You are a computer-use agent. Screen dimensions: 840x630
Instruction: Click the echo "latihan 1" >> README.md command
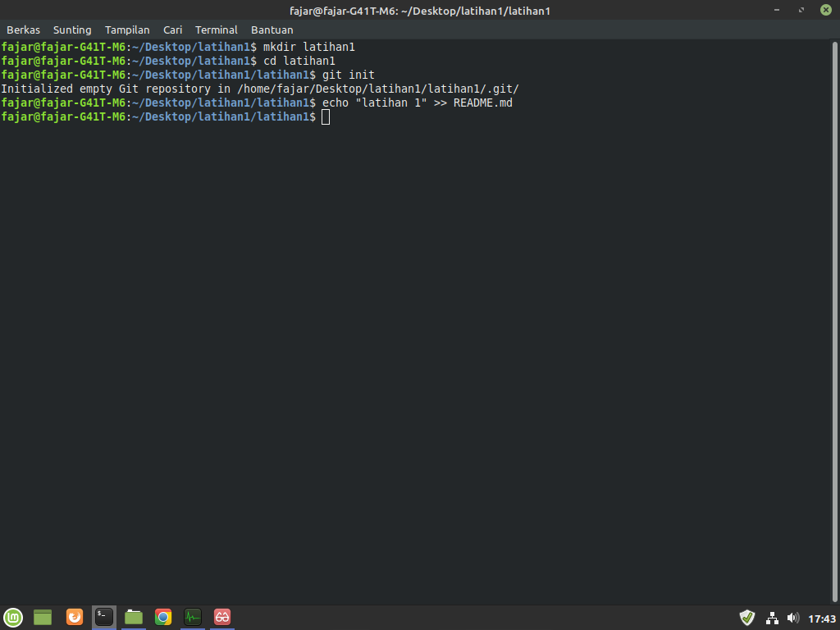418,103
